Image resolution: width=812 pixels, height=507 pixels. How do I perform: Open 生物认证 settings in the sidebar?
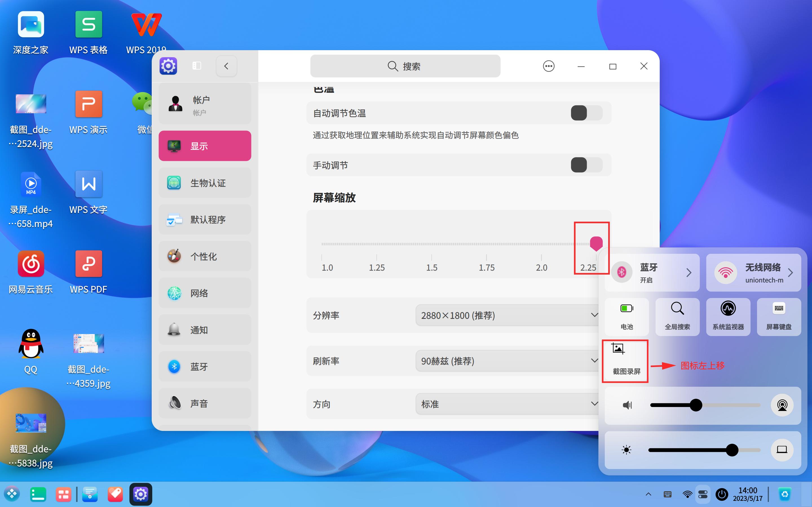tap(205, 183)
